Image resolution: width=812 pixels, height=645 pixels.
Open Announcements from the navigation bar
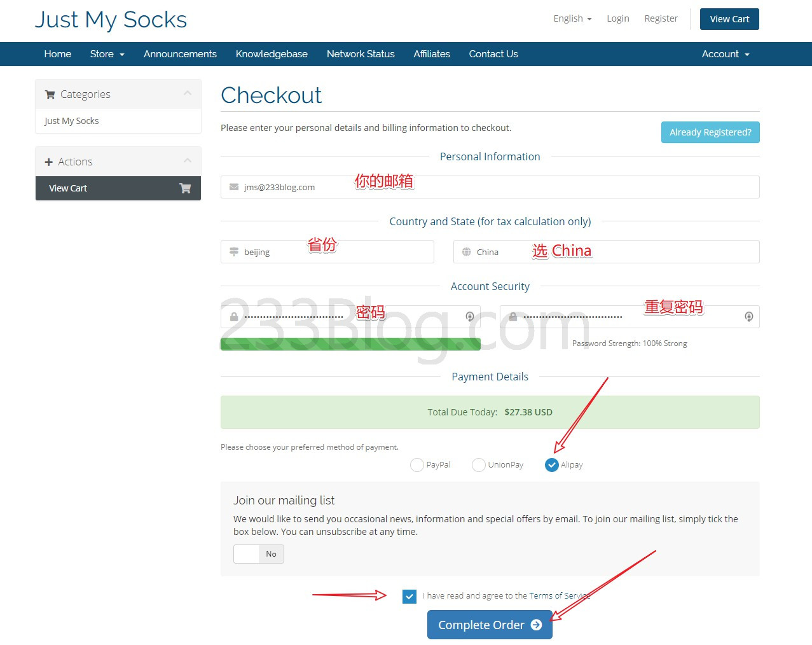point(180,54)
